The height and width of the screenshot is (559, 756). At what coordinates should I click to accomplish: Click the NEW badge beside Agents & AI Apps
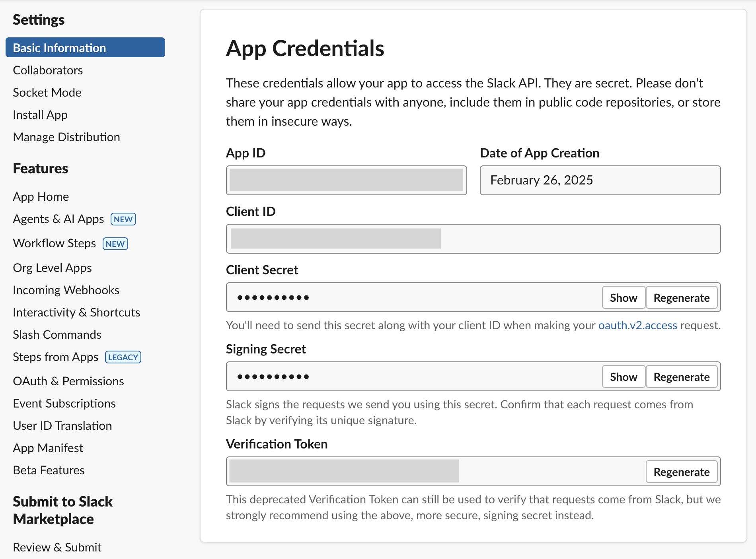pyautogui.click(x=123, y=219)
